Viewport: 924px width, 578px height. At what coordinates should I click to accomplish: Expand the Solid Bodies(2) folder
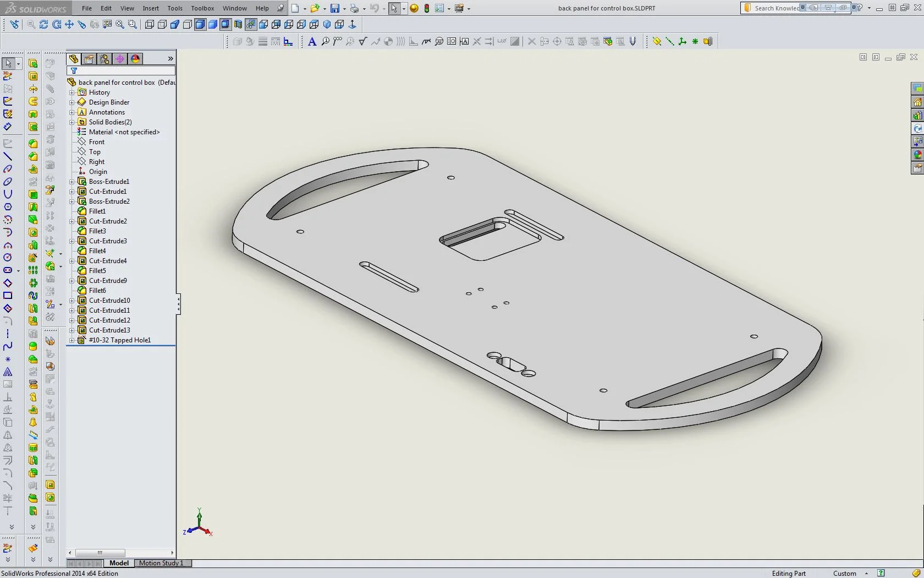pos(72,122)
